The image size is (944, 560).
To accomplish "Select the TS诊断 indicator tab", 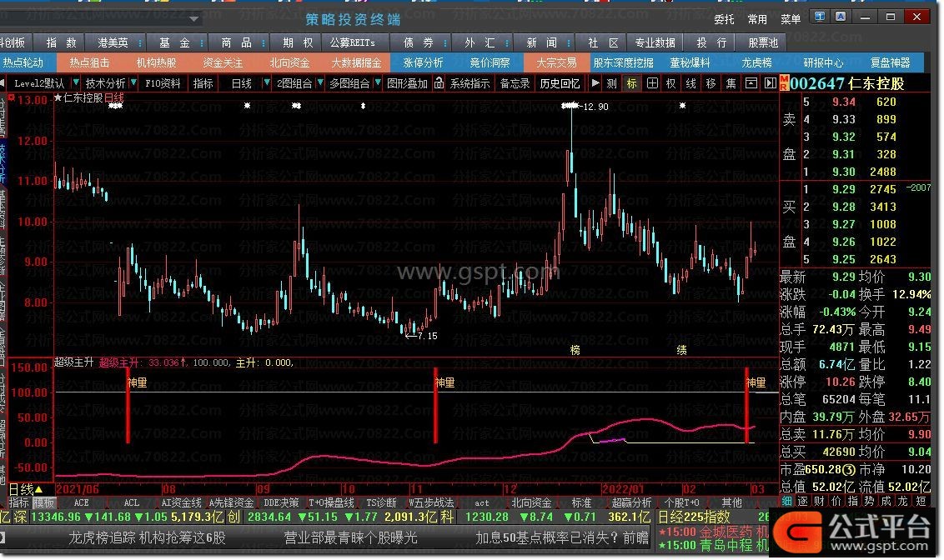I will pyautogui.click(x=382, y=502).
